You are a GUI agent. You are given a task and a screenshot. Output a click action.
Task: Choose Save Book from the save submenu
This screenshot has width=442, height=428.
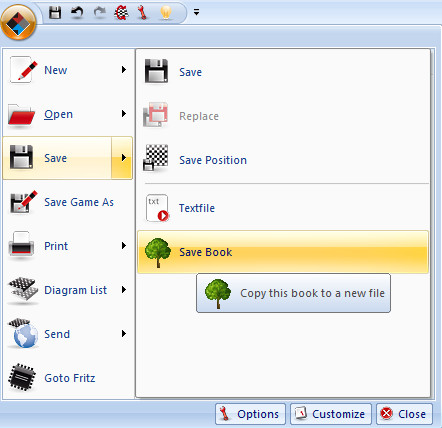click(x=283, y=252)
